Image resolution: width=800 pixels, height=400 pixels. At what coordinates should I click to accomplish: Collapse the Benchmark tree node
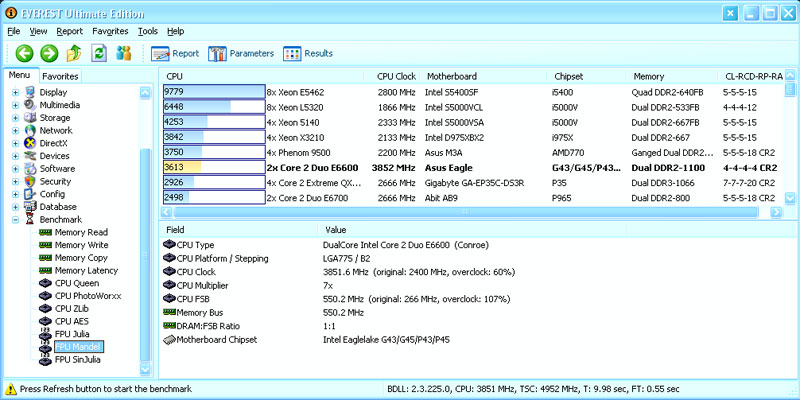(15, 220)
